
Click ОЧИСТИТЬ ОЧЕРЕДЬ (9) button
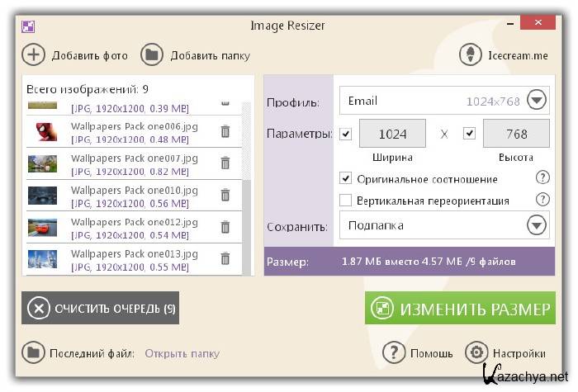click(x=100, y=309)
